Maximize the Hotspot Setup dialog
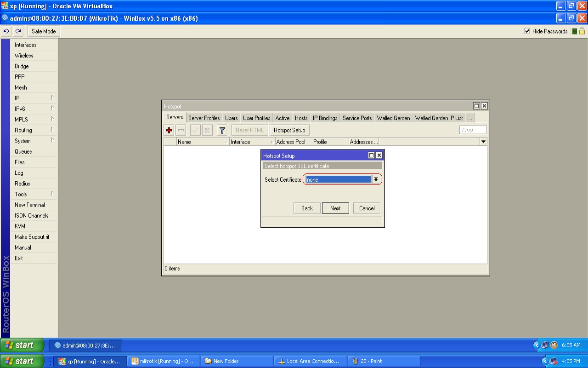Image resolution: width=588 pixels, height=368 pixels. (x=372, y=155)
